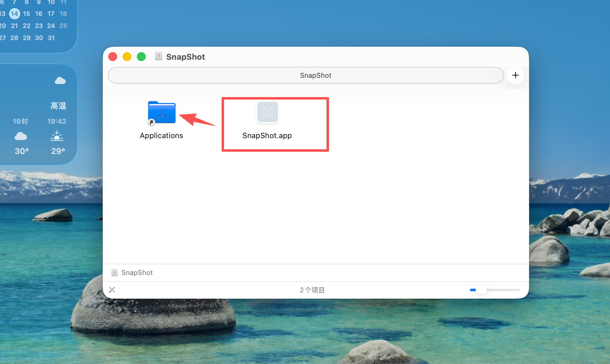
Task: Click the 30° temperature in weather widget
Action: pyautogui.click(x=22, y=151)
